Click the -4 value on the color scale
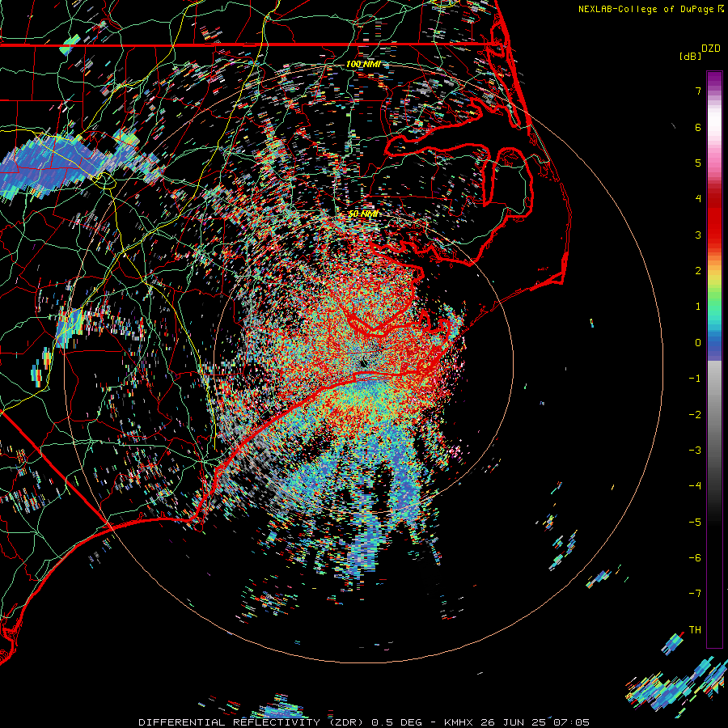This screenshot has height=728, width=728. (695, 486)
